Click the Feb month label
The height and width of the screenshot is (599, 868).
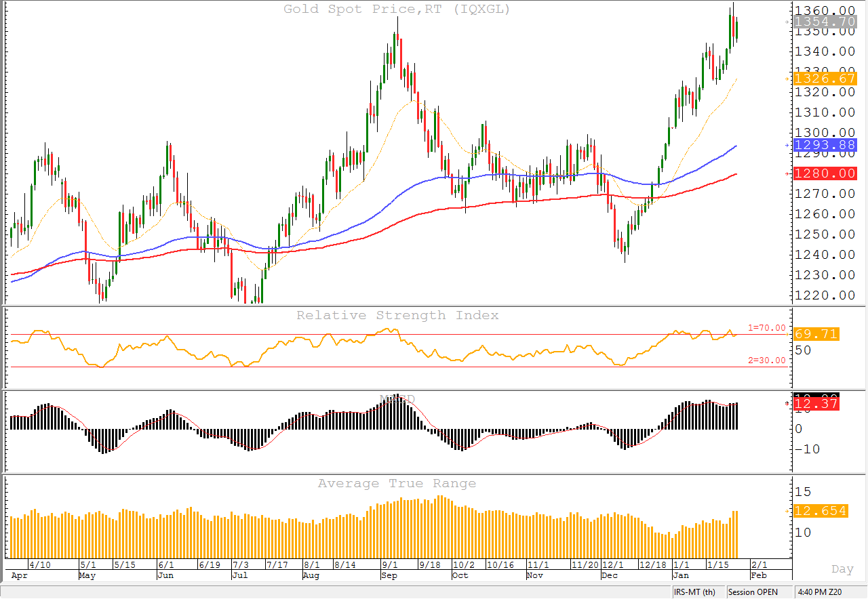[x=759, y=575]
